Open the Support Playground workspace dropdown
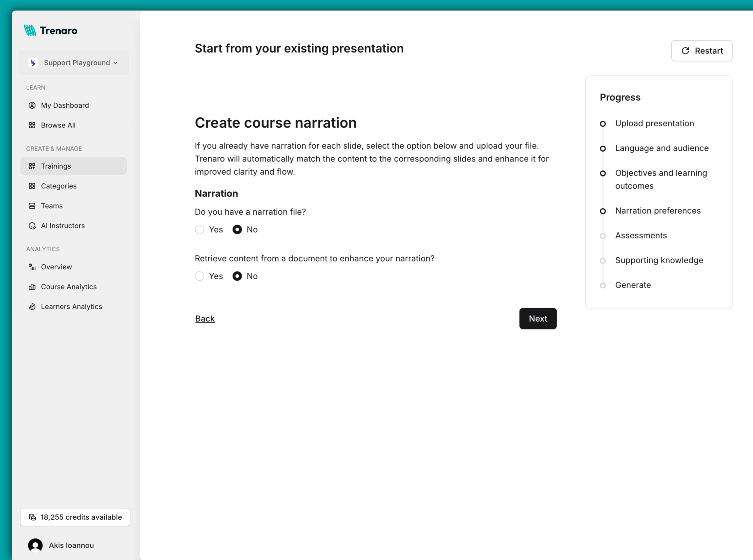Screen dimensions: 753x560 pyautogui.click(x=74, y=63)
